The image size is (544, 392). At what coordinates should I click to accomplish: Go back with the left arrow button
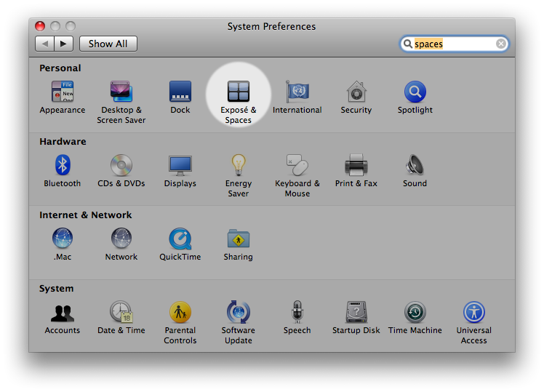[44, 44]
